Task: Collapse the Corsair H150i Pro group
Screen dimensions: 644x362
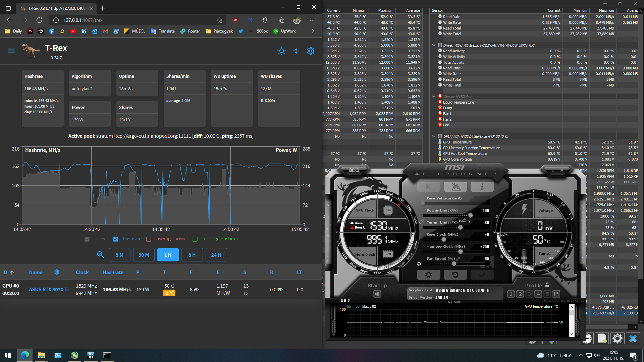Action: [x=434, y=97]
